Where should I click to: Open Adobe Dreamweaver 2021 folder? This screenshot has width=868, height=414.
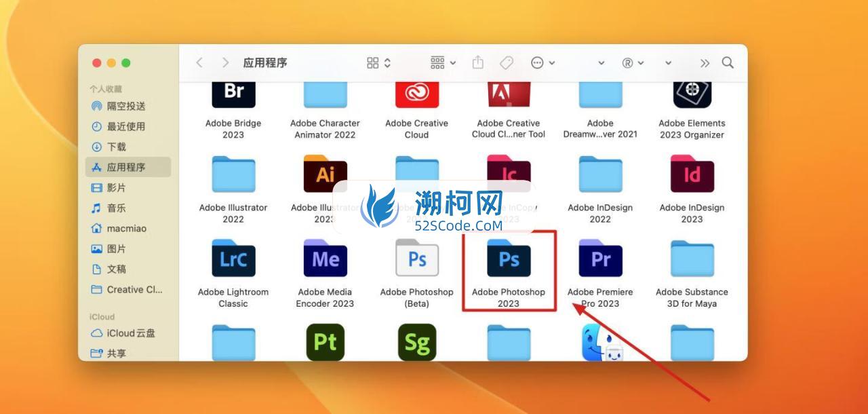(x=600, y=94)
